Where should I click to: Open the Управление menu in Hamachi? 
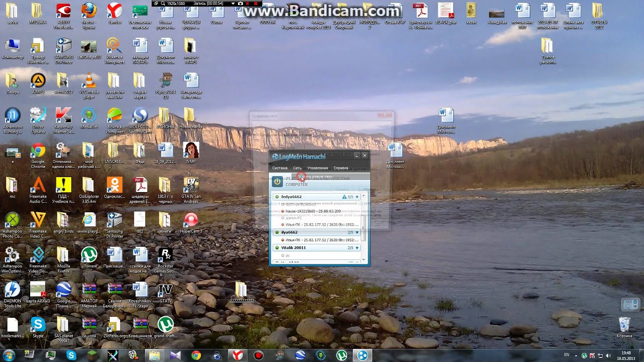pos(317,168)
